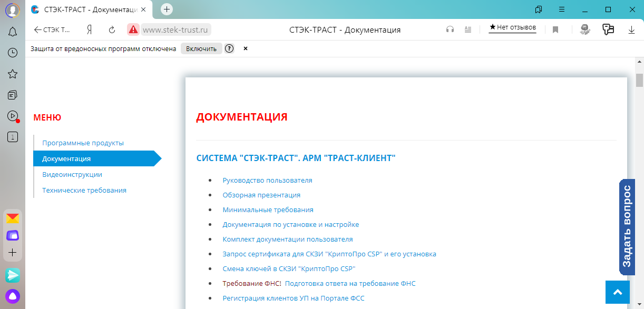
Task: Open Комплект документации пользователя link
Action: click(288, 240)
